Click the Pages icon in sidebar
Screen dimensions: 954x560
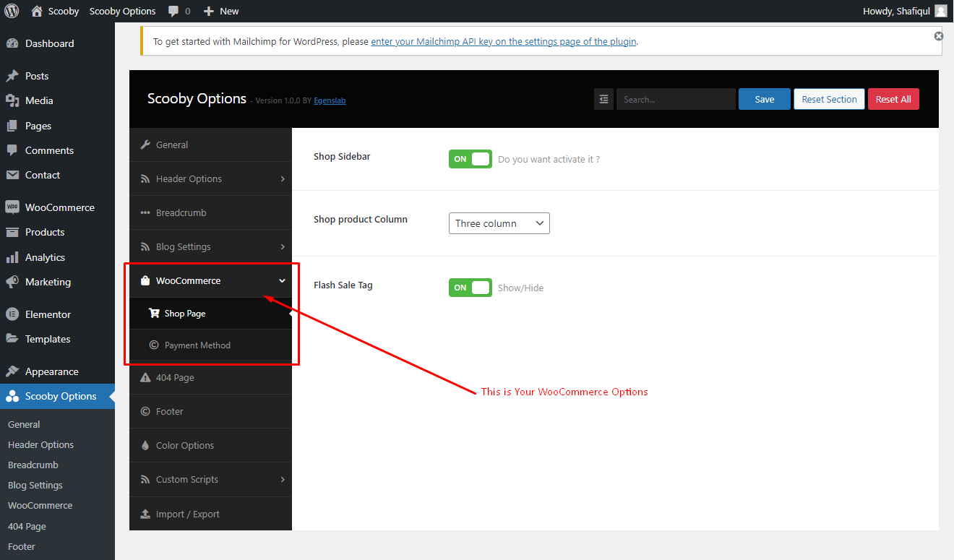[x=12, y=126]
